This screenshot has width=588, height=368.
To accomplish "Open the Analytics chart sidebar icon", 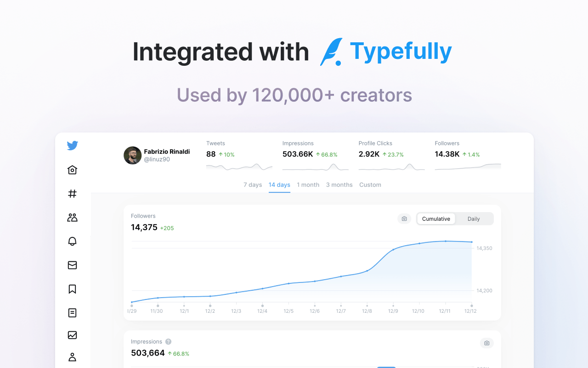I will (72, 335).
